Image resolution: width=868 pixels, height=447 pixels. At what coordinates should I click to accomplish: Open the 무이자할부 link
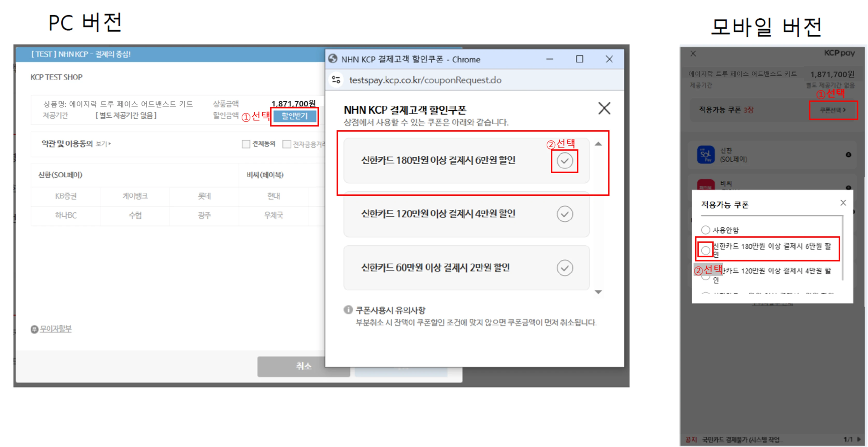tap(56, 329)
